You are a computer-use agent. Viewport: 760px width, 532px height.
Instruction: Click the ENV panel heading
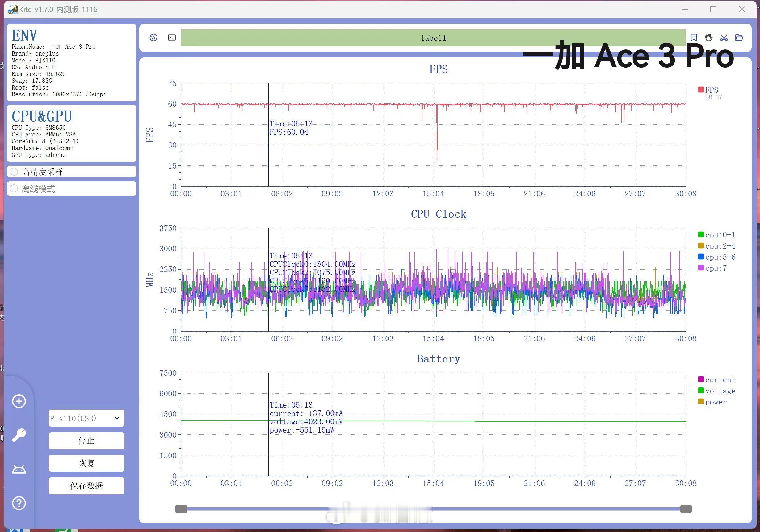[x=24, y=35]
